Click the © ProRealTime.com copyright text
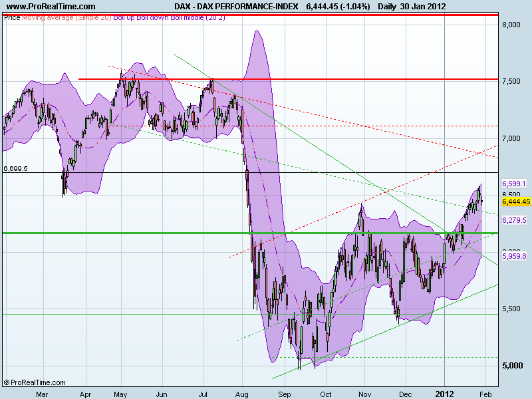The width and height of the screenshot is (532, 399). click(x=35, y=382)
